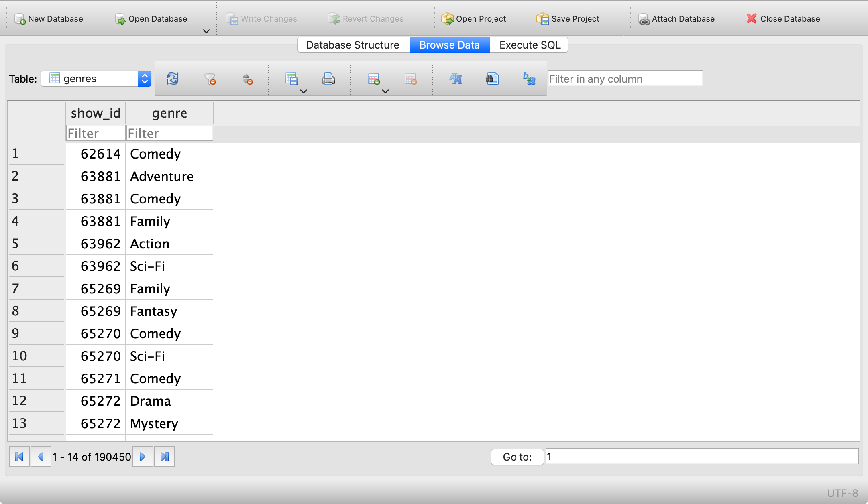Print the genres table
Viewport: 868px width, 504px height.
(x=328, y=79)
